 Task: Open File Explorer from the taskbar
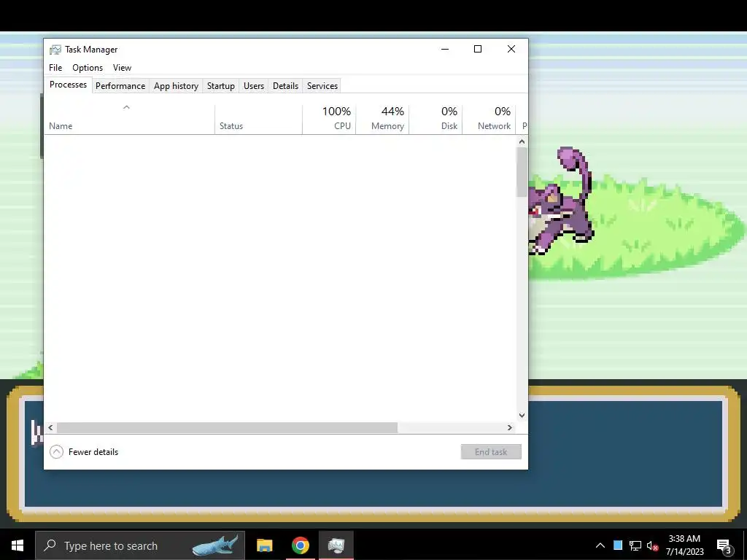(x=264, y=545)
